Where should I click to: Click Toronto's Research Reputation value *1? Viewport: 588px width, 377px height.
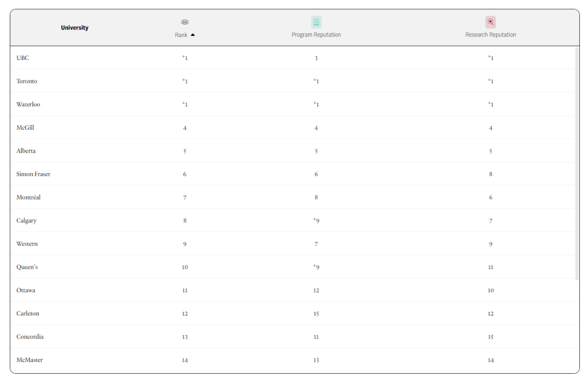point(491,81)
